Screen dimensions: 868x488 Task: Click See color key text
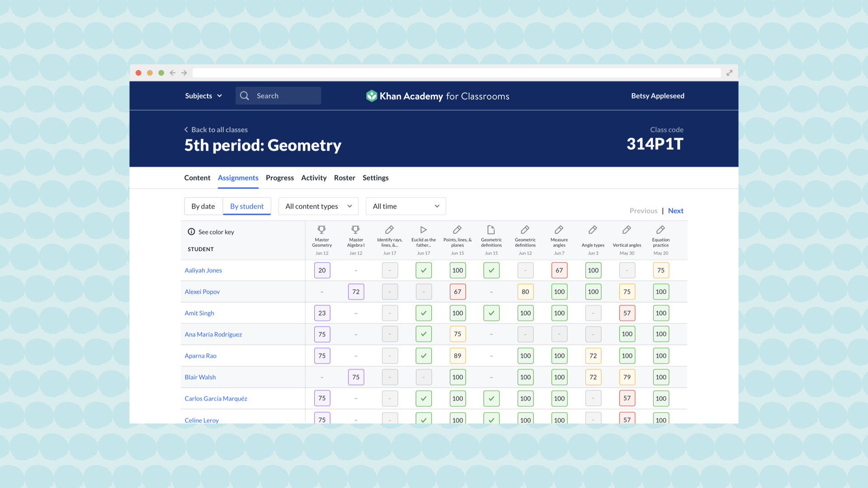click(216, 232)
